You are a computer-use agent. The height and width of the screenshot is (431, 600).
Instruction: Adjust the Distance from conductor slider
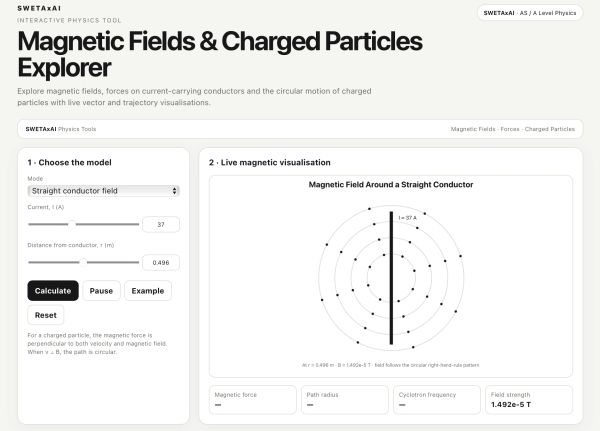tap(83, 262)
